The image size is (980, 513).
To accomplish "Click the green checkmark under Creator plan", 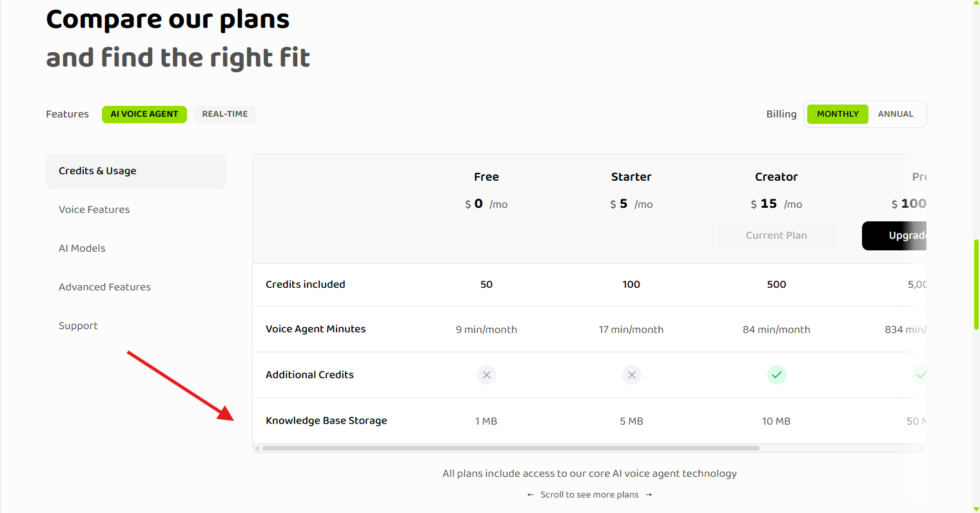I will [x=776, y=375].
